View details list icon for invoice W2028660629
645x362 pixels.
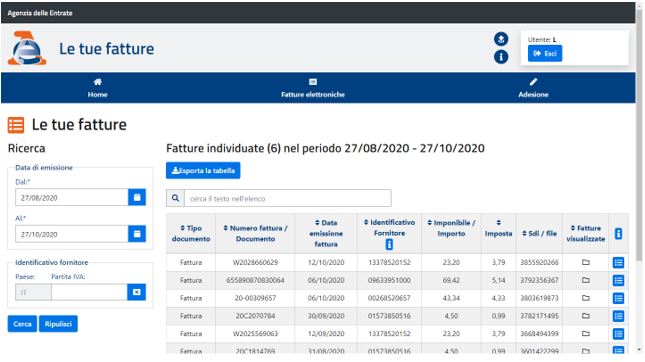[618, 262]
